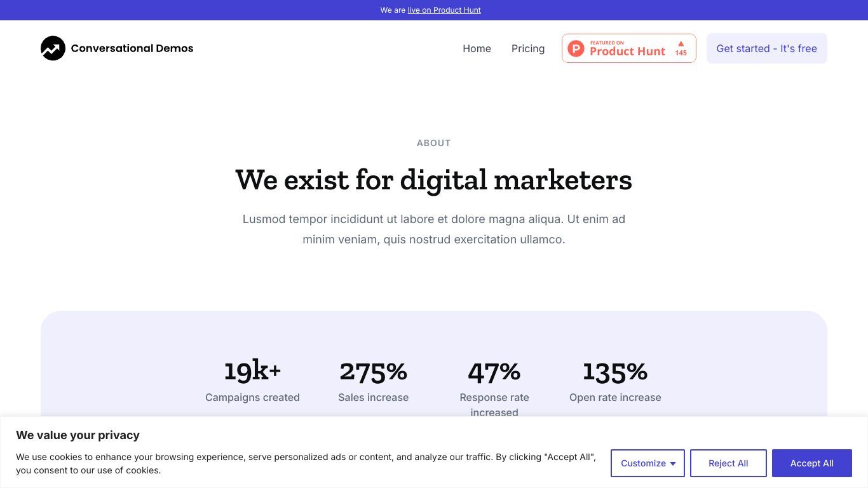Reject All cookies
The width and height of the screenshot is (868, 488).
pyautogui.click(x=728, y=463)
